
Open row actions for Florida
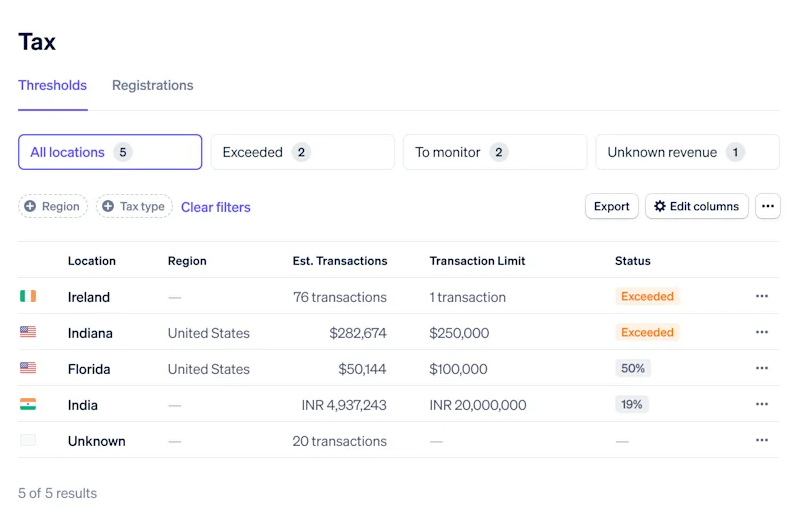[x=761, y=368]
